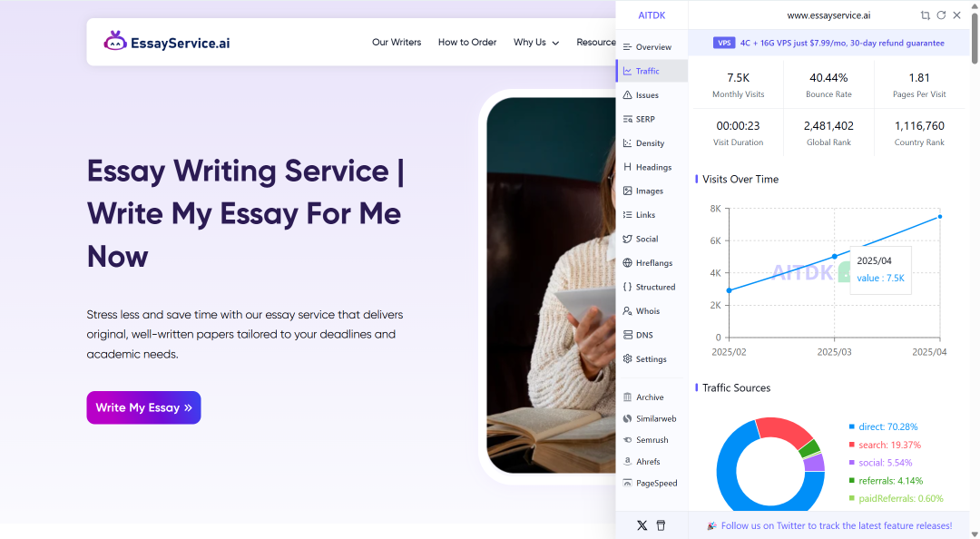980x539 pixels.
Task: Click the Traffic Sources heading
Action: [x=736, y=387]
